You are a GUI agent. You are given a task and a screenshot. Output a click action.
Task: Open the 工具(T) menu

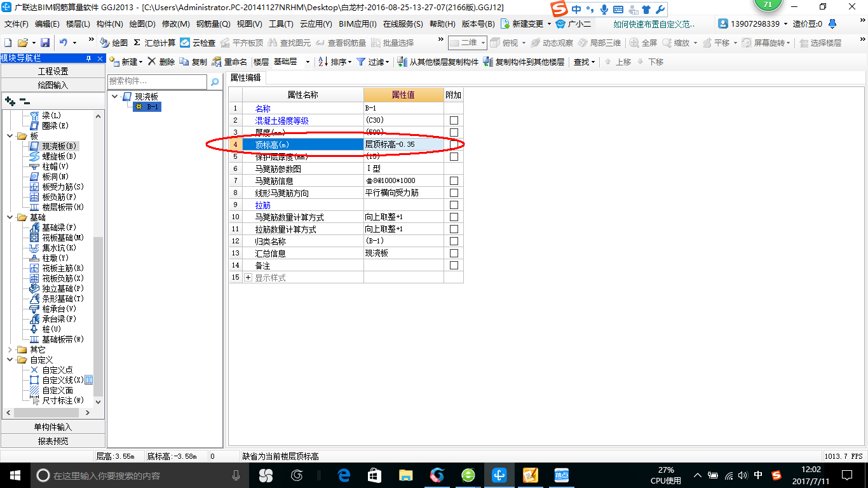[281, 24]
